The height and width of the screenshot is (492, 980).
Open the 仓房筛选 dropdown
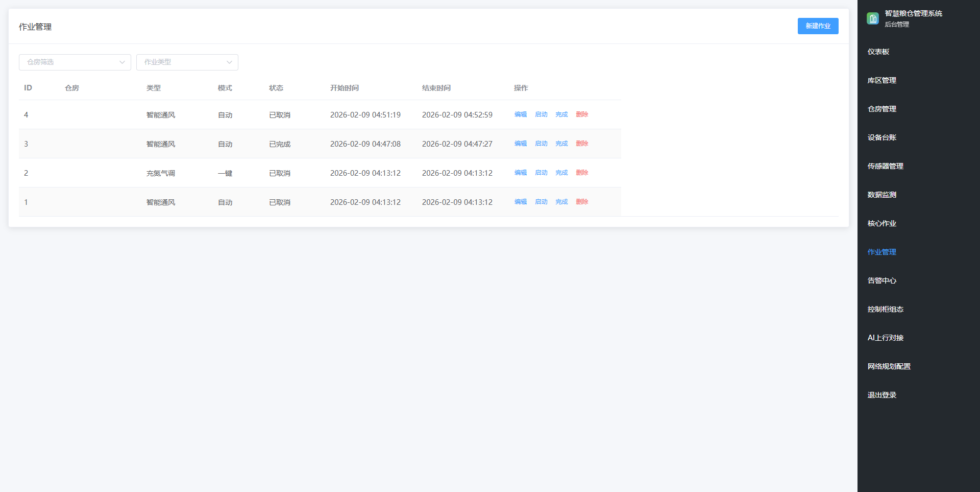tap(75, 62)
